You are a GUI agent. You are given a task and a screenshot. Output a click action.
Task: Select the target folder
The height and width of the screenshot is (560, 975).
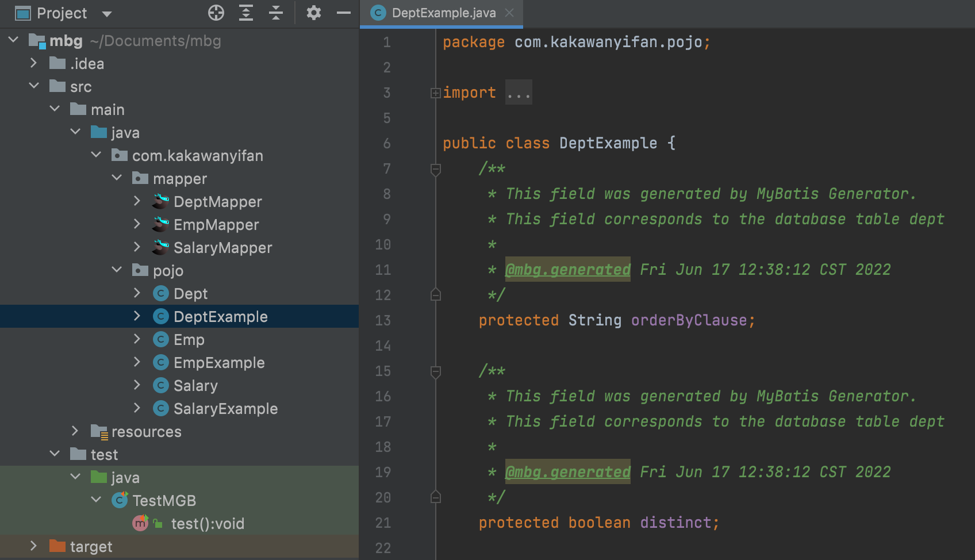(91, 547)
